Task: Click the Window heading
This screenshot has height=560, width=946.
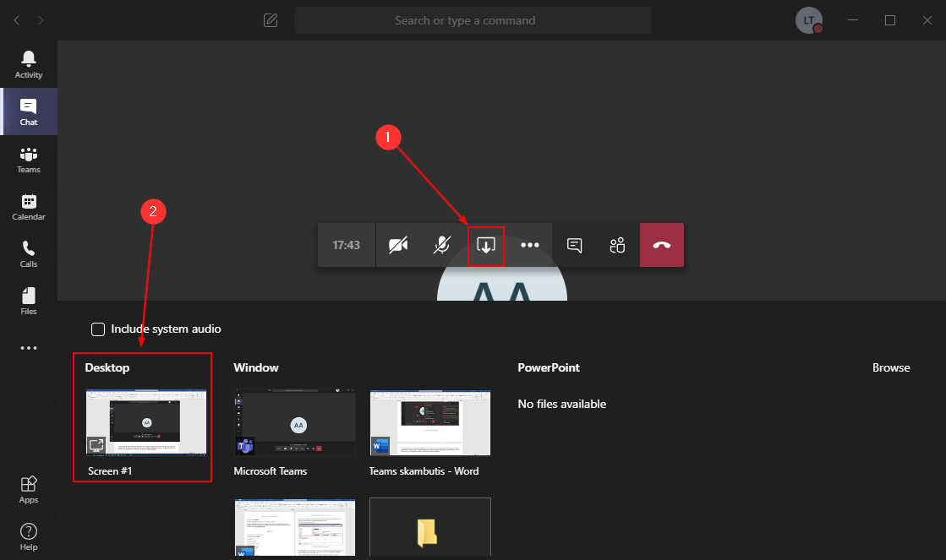Action: [256, 367]
